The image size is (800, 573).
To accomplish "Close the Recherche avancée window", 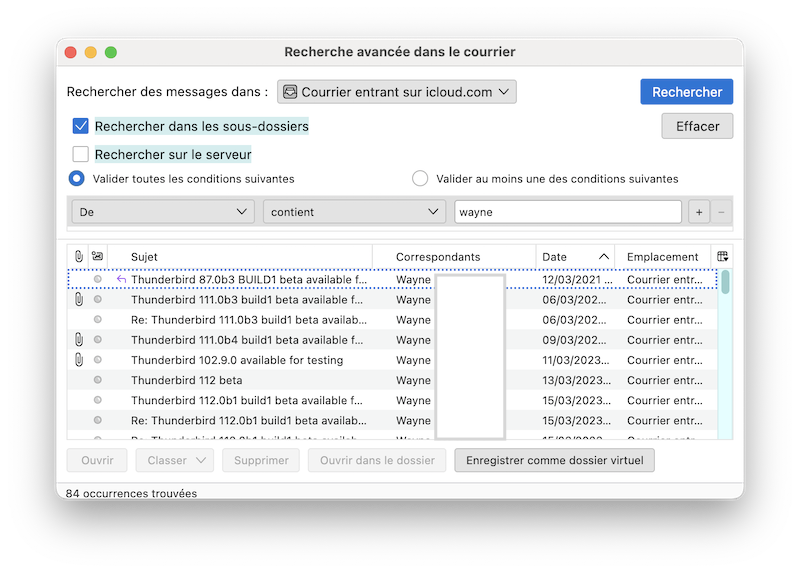I will point(71,52).
